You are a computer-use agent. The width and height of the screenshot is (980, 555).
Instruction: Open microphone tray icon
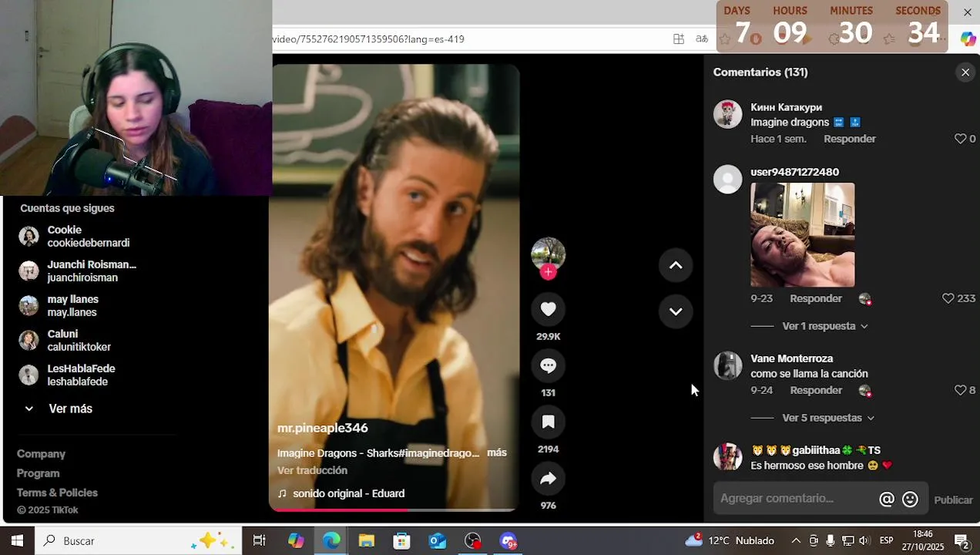(x=830, y=541)
